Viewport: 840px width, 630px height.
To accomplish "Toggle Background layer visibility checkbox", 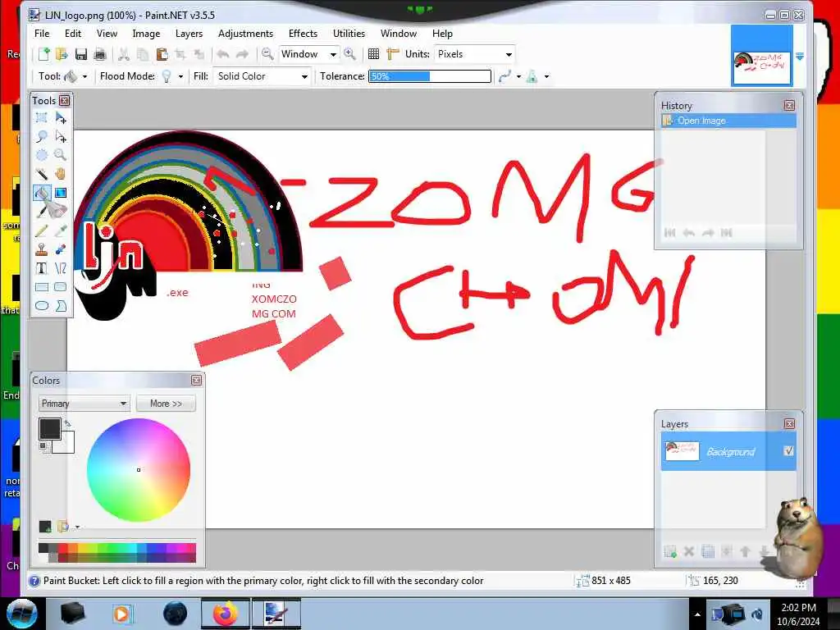I will coord(788,451).
